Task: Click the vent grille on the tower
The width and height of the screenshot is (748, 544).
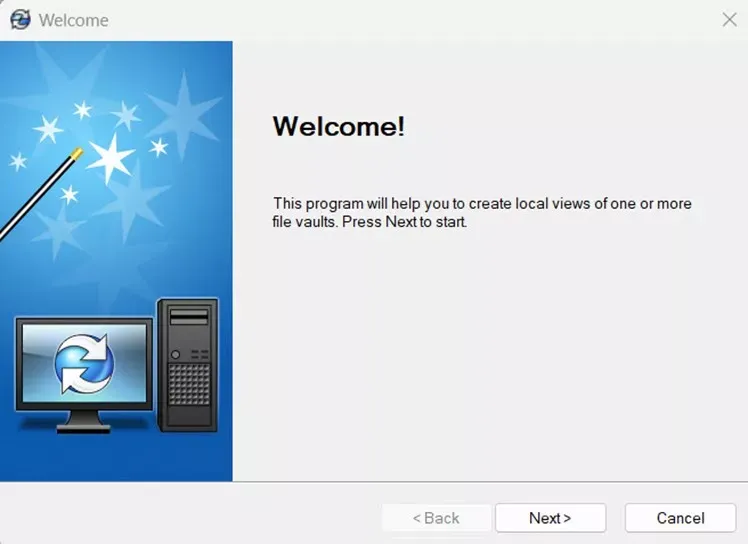Action: (x=189, y=385)
